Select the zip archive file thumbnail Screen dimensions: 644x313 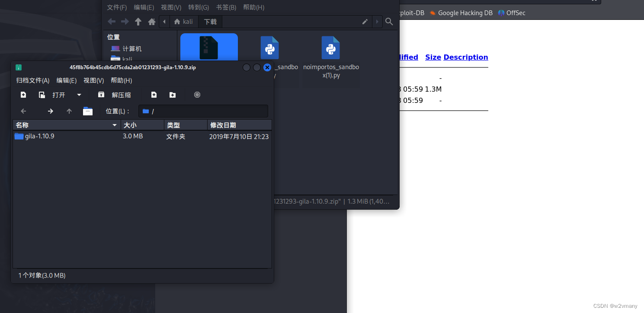pyautogui.click(x=209, y=48)
